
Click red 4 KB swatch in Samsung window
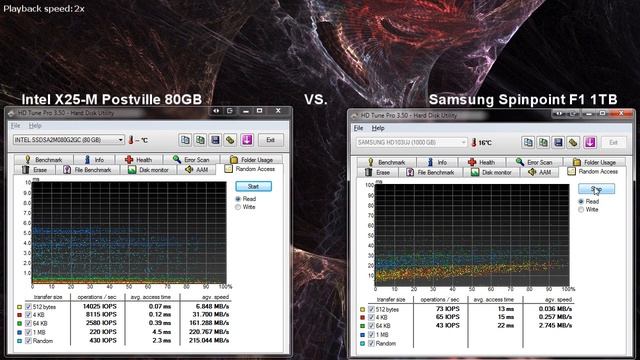pyautogui.click(x=362, y=318)
